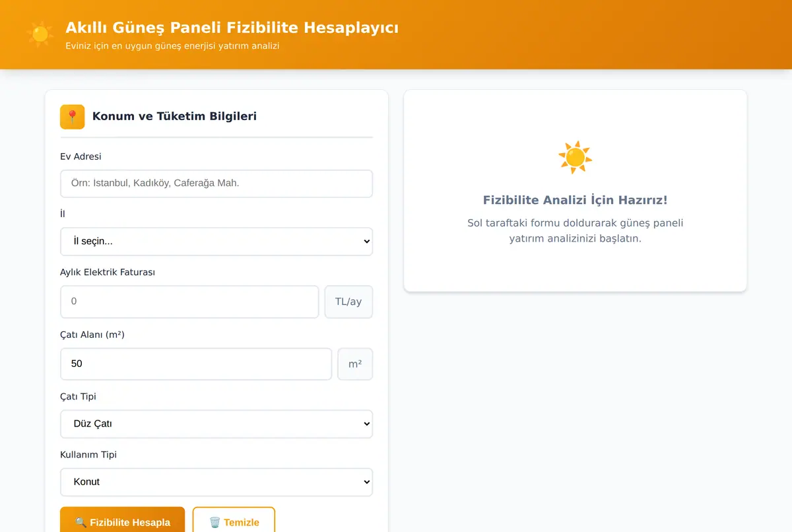This screenshot has height=532, width=792.
Task: Open the İl seçin province dropdown
Action: pos(216,242)
